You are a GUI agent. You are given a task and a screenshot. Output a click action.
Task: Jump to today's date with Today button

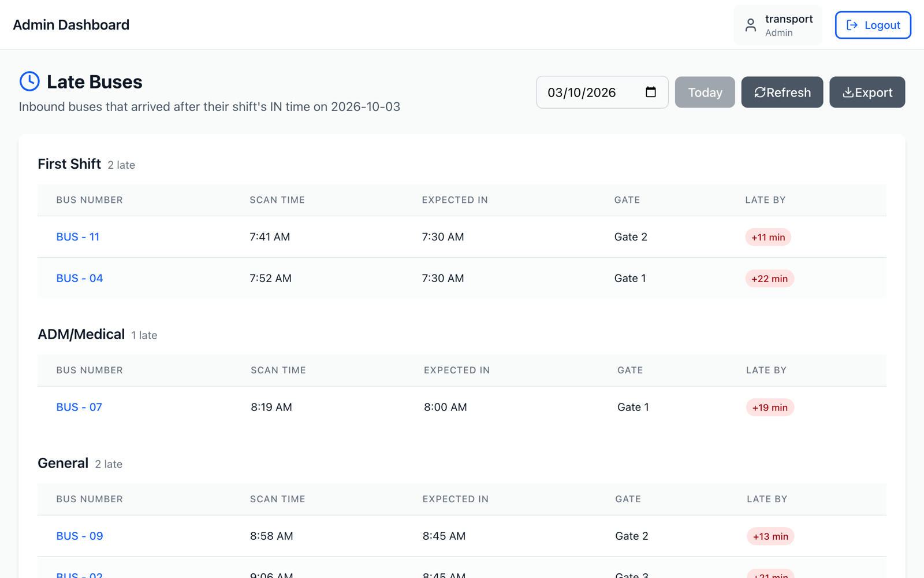coord(705,92)
